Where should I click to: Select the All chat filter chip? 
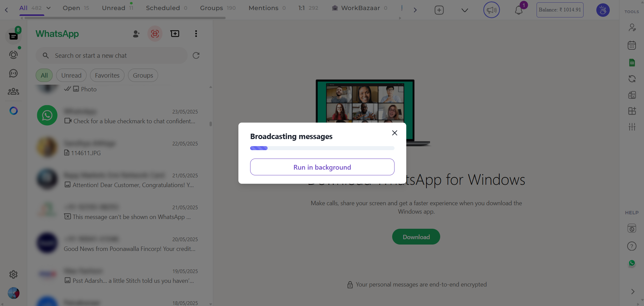click(x=44, y=75)
